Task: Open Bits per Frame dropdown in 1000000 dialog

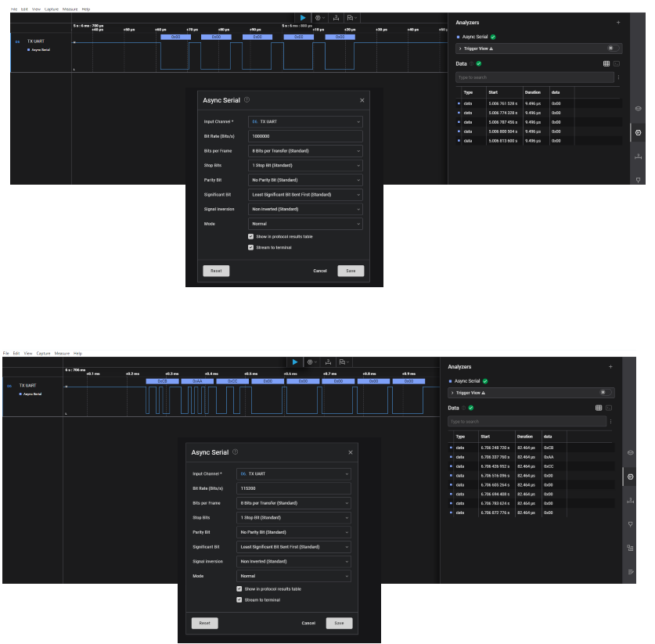Action: (305, 151)
